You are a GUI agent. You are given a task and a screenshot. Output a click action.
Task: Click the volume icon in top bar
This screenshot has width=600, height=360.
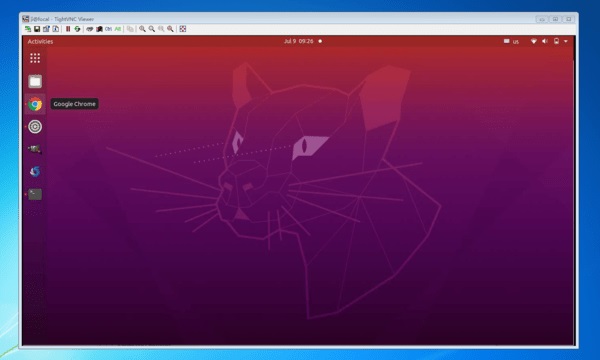pyautogui.click(x=545, y=41)
